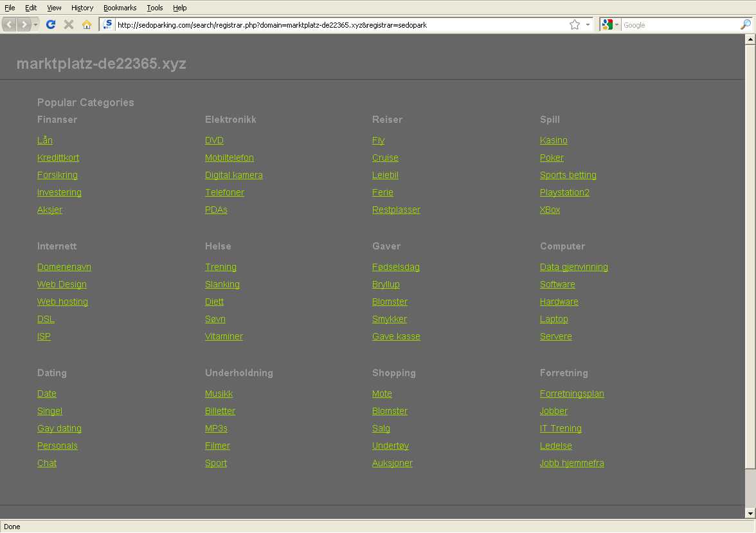
Task: Open the Kredittkort link
Action: [59, 158]
